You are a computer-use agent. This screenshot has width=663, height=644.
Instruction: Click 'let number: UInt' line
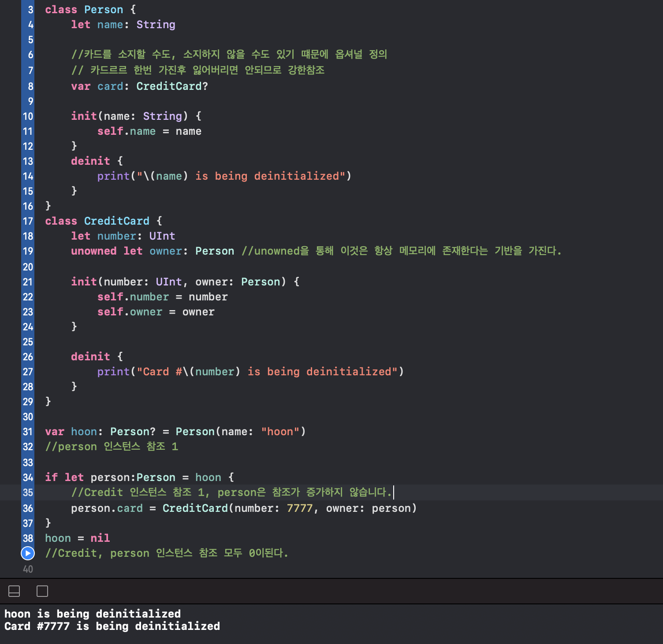123,236
